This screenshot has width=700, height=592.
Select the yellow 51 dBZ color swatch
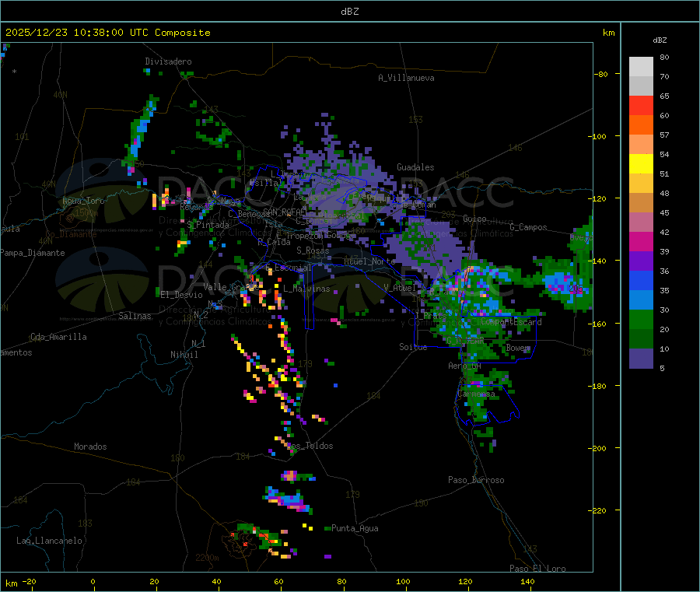pyautogui.click(x=641, y=164)
